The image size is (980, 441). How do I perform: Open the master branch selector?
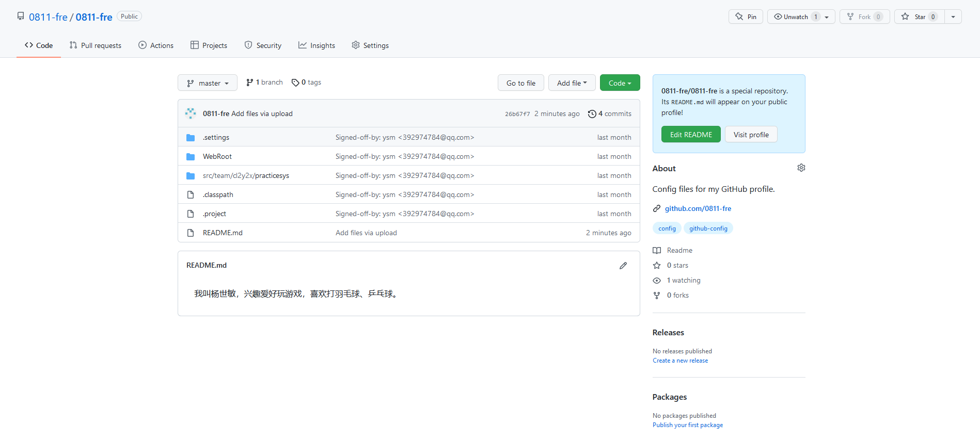(208, 83)
